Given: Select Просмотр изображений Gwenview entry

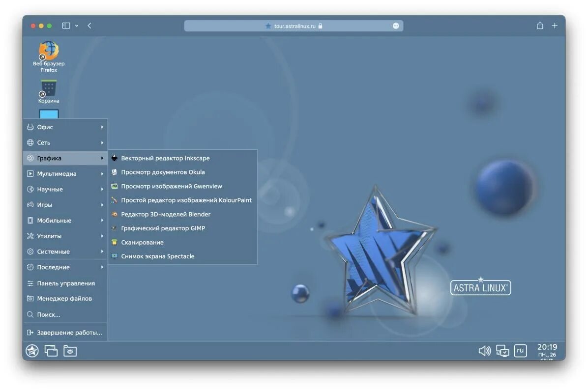Looking at the screenshot, I should [182, 186].
